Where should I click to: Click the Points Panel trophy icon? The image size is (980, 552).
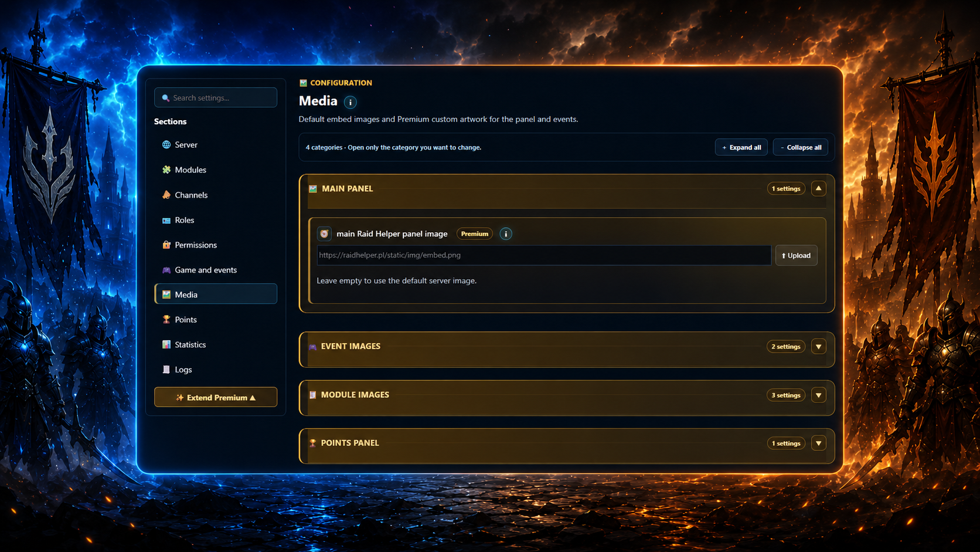click(x=313, y=443)
